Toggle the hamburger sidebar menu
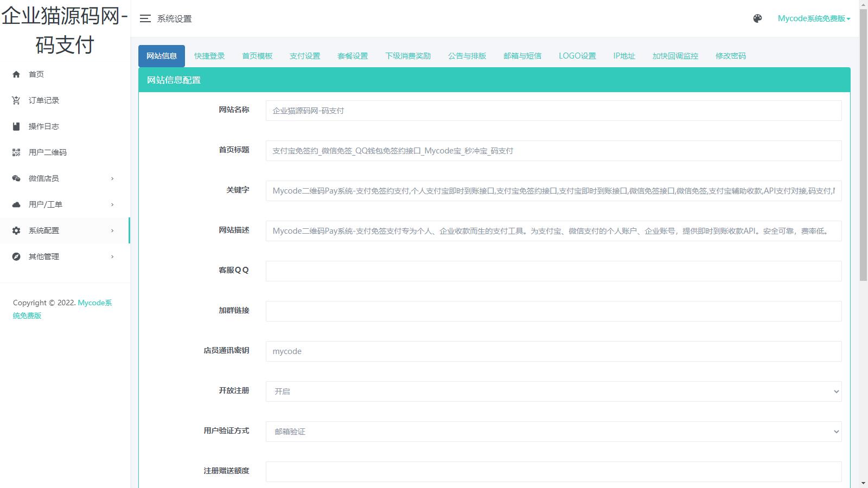This screenshot has height=488, width=868. tap(145, 18)
